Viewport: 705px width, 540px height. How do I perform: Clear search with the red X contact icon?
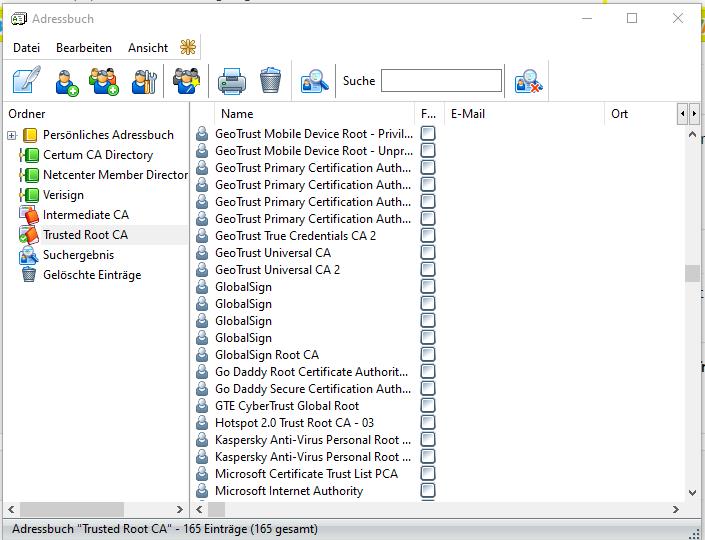click(528, 81)
